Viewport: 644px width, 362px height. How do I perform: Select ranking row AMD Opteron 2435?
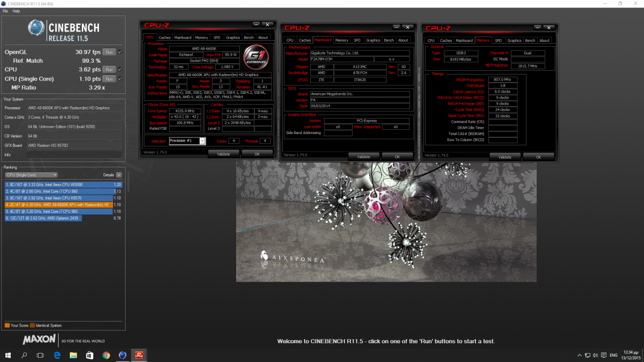point(63,218)
